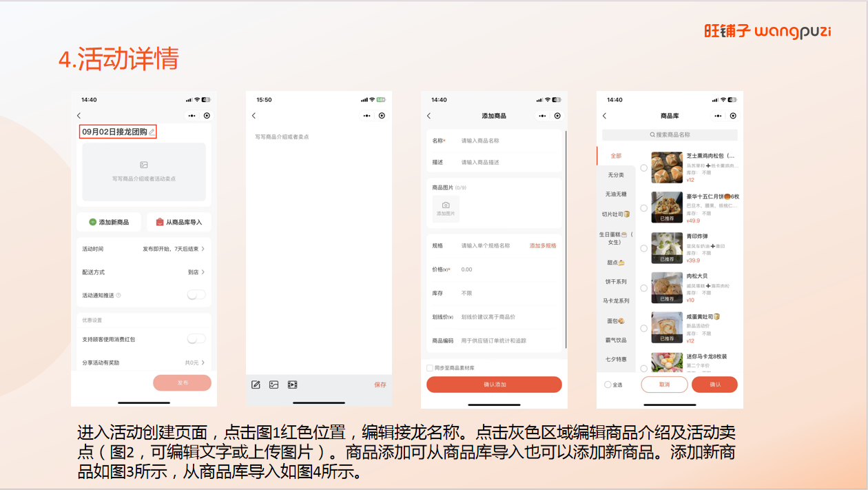This screenshot has width=868, height=490.
Task: Open the three-dot menu on 添加商品 screen
Action: (542, 116)
